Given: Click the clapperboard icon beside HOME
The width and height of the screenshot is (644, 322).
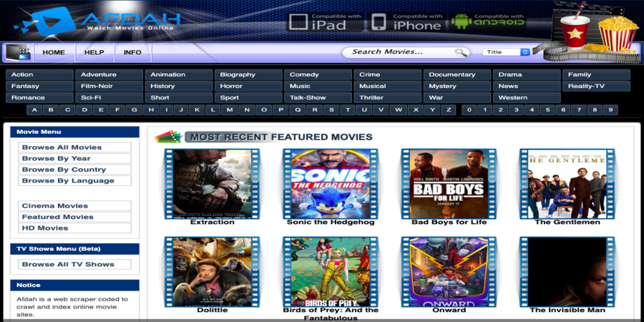Looking at the screenshot, I should [x=18, y=52].
